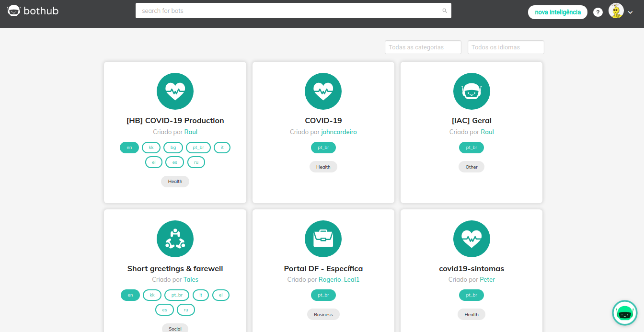
Task: Open the chatbot assistant floating icon
Action: [625, 313]
